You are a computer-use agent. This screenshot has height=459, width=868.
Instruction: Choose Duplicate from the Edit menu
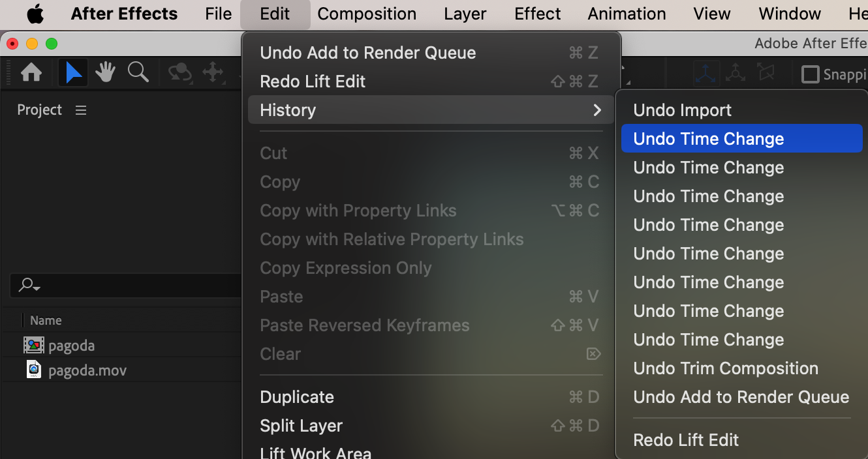296,397
